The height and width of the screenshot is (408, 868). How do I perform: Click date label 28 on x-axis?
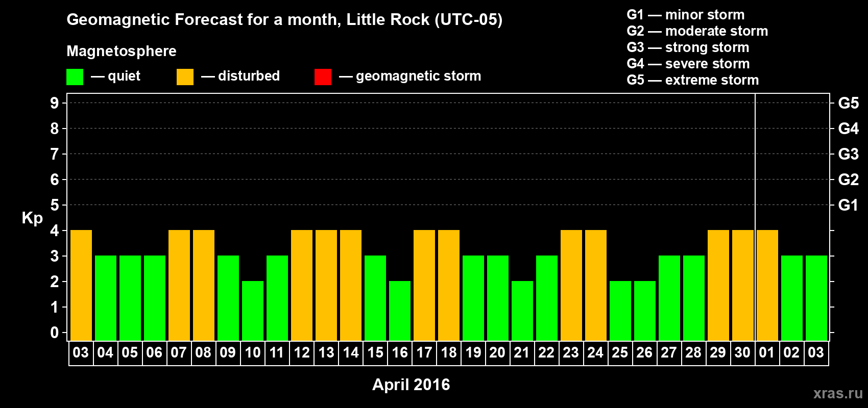click(x=693, y=353)
